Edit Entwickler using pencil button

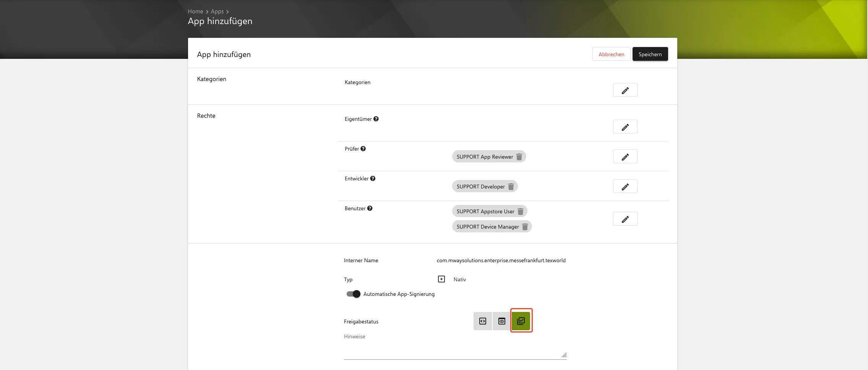(x=625, y=187)
